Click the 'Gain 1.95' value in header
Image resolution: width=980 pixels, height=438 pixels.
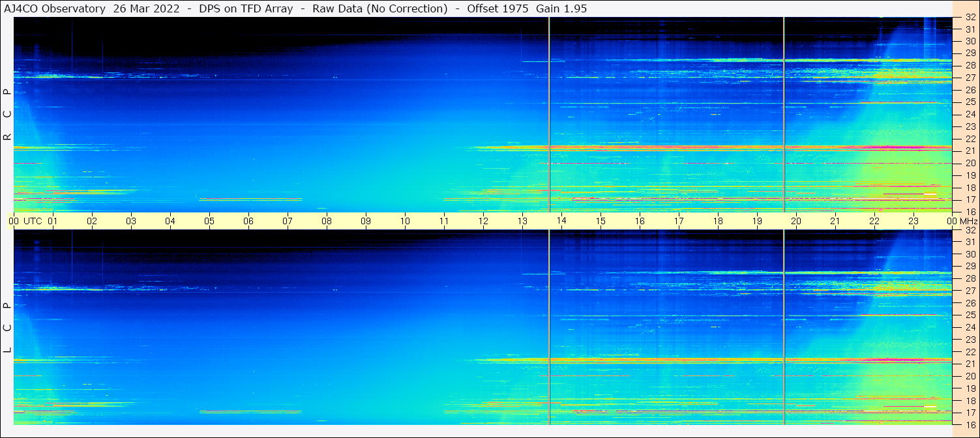click(561, 8)
